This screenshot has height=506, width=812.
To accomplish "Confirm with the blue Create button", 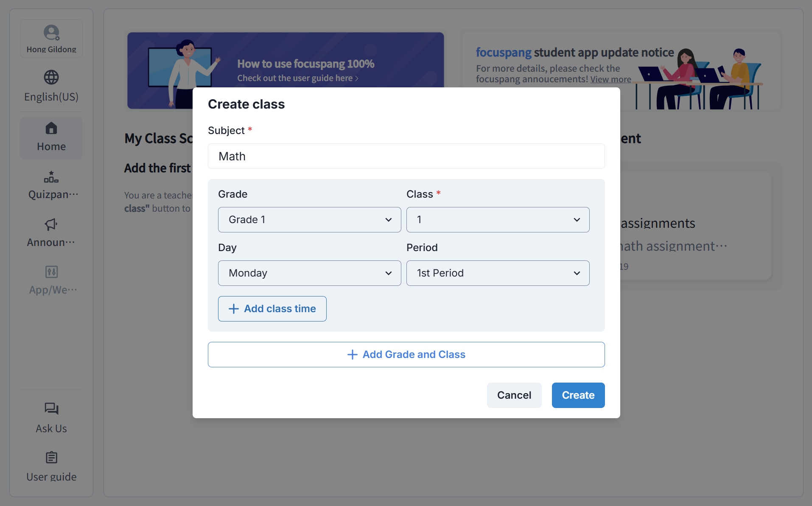I will coord(578,395).
